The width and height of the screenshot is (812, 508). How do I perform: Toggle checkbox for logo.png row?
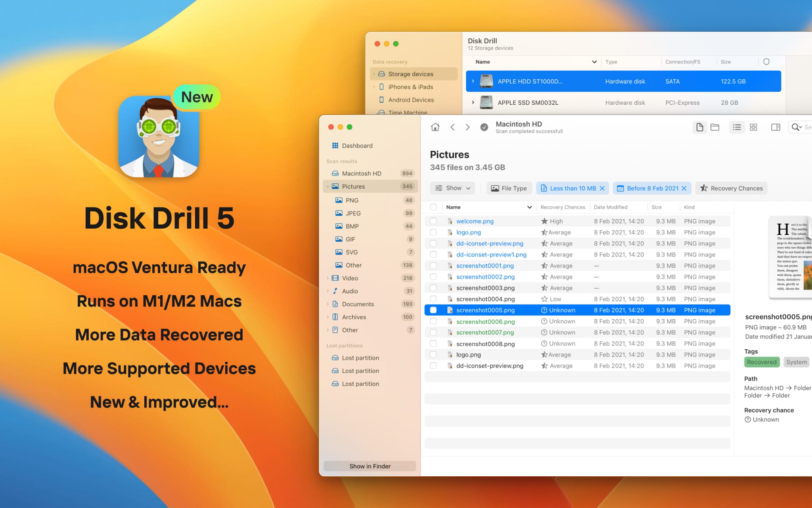coord(433,232)
